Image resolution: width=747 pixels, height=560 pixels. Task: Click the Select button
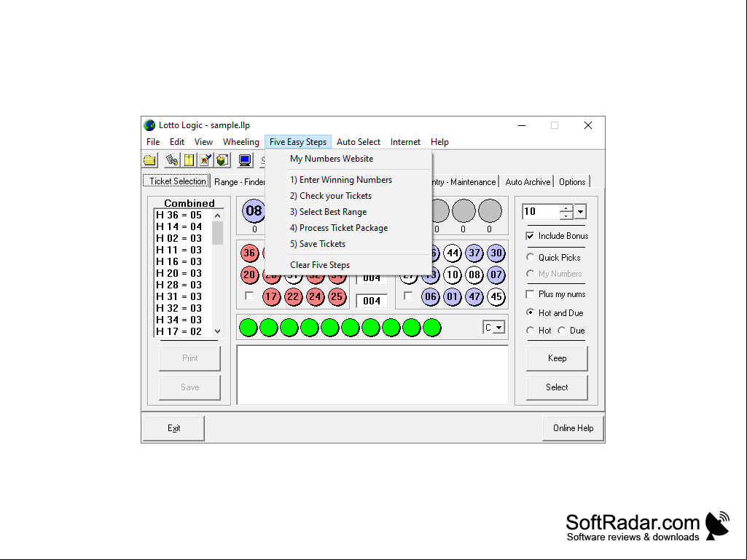pos(557,387)
